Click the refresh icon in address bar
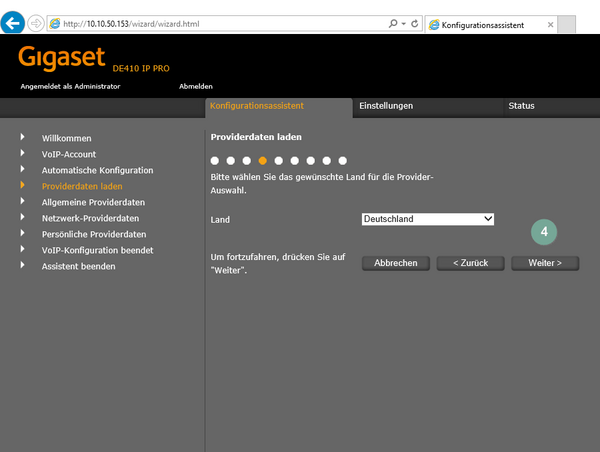600x452 pixels. click(414, 23)
